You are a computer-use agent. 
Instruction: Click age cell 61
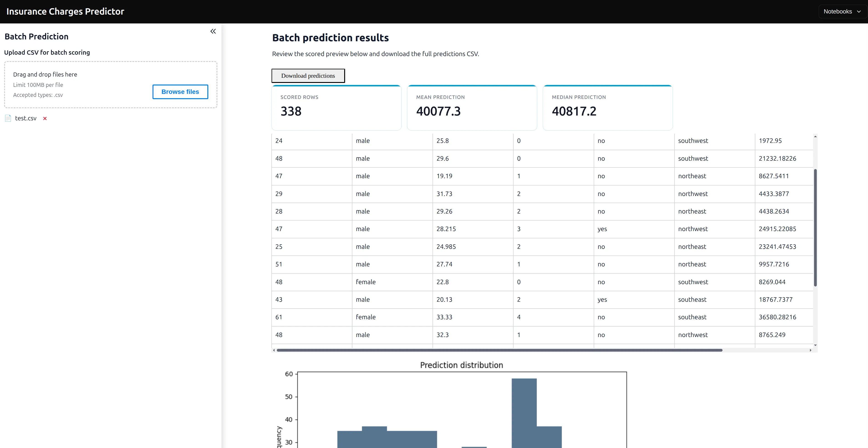[x=312, y=317]
